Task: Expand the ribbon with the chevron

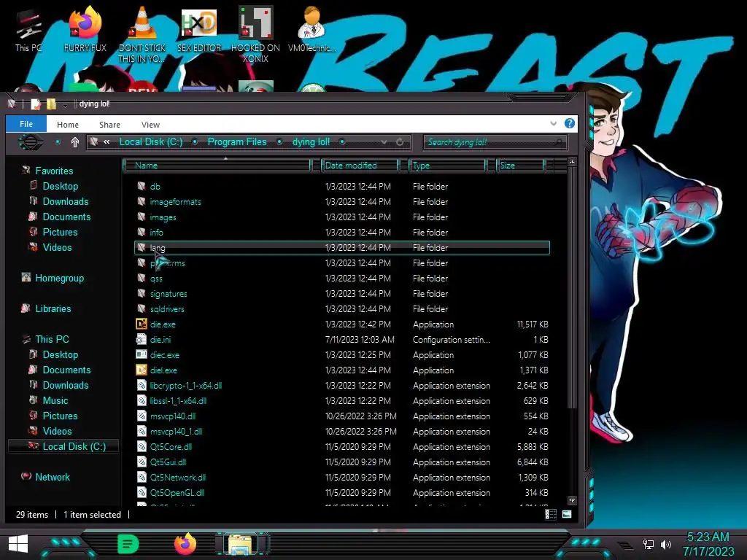Action: [x=553, y=124]
